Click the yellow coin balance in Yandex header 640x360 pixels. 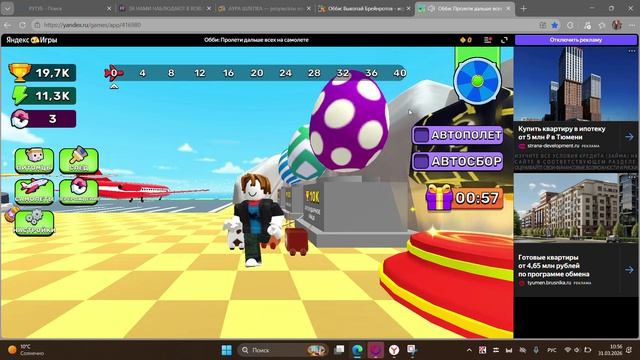[x=466, y=40]
